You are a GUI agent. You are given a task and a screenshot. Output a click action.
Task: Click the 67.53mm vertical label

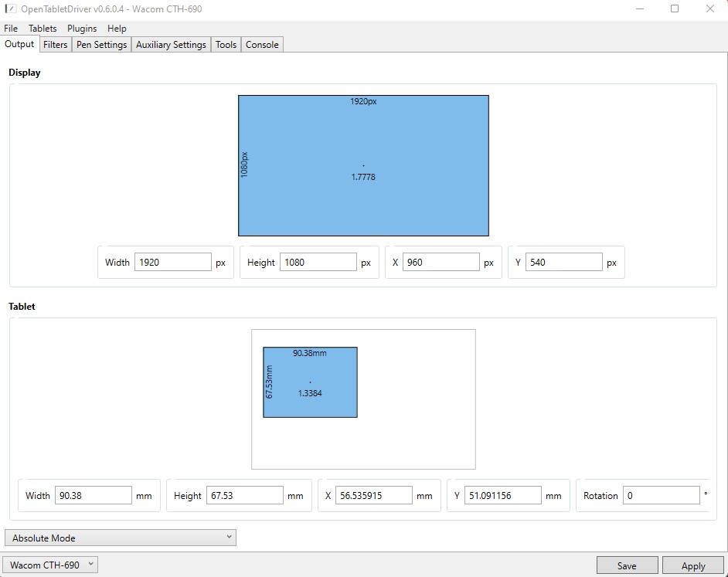[269, 382]
